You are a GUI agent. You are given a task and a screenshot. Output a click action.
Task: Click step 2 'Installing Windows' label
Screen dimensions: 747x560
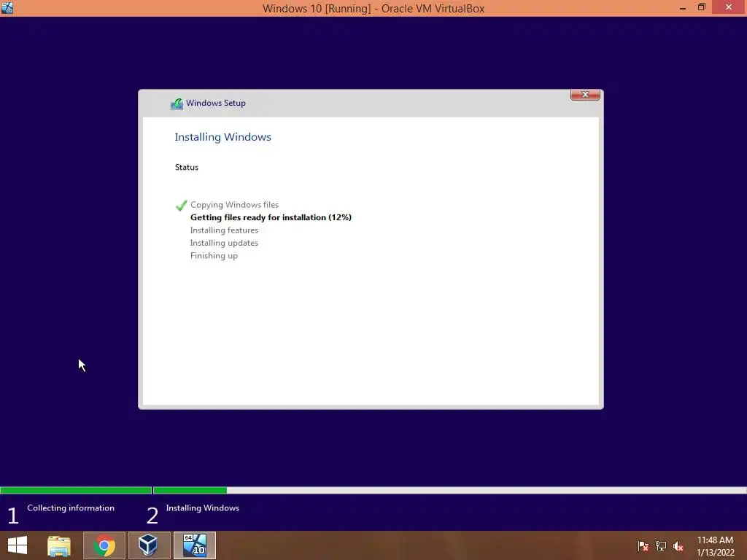[203, 508]
